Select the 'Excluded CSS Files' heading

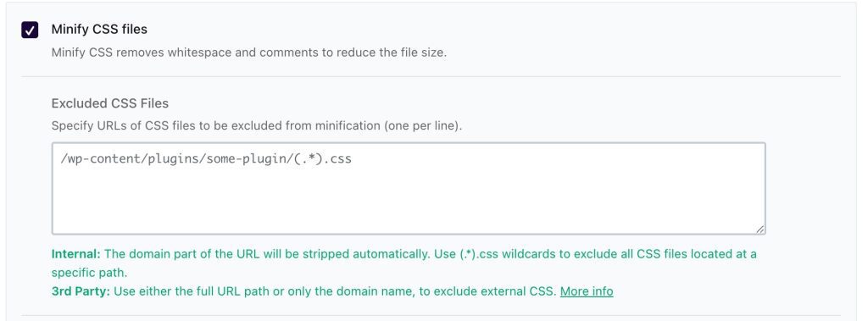pos(110,103)
